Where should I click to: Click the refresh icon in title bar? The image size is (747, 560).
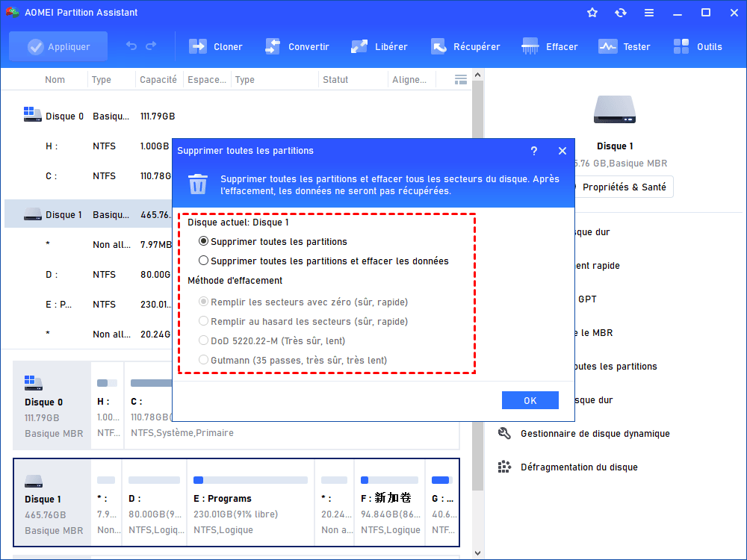[620, 13]
